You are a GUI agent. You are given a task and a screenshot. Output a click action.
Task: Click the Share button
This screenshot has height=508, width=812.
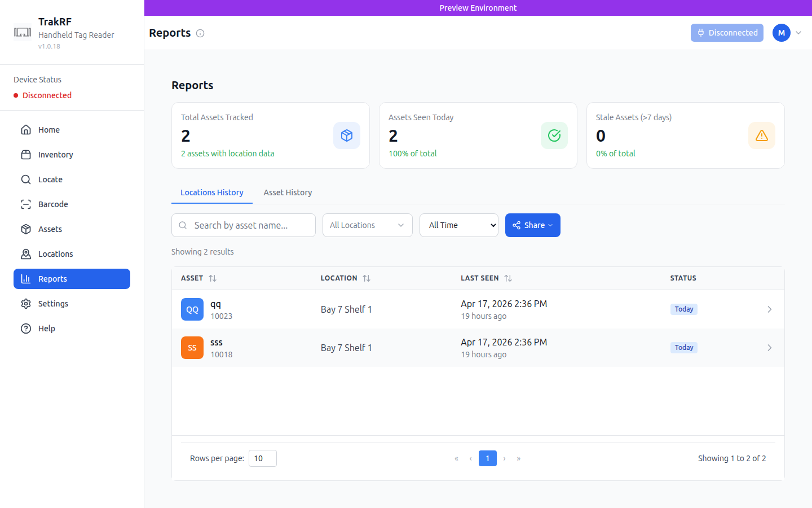point(532,225)
